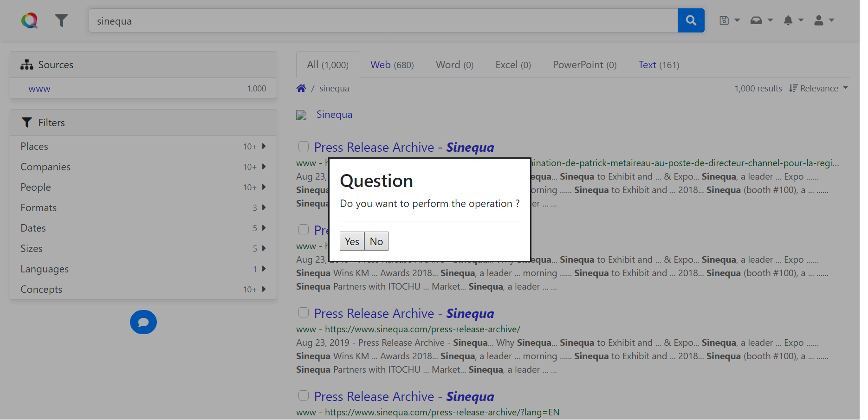Click the Sinequa logo icon

tap(29, 20)
